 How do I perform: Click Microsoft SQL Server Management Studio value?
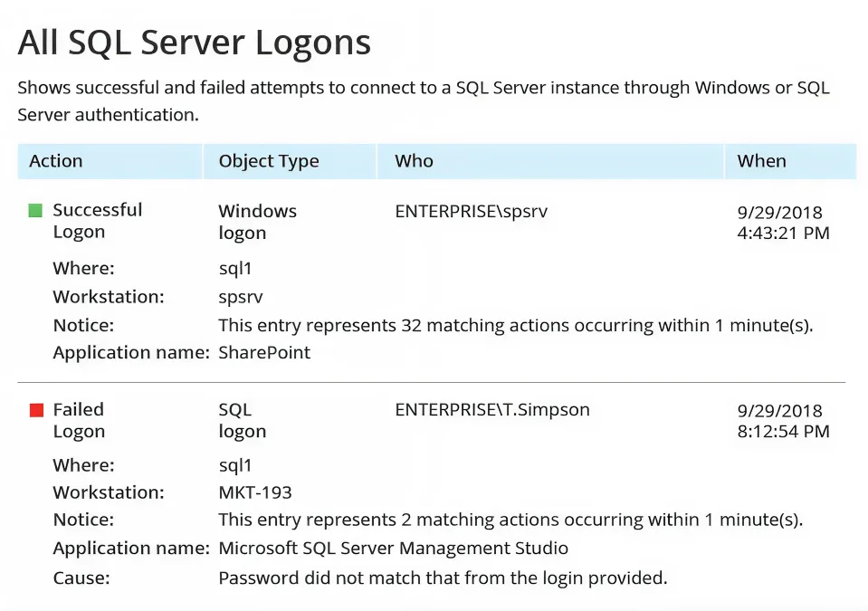394,549
